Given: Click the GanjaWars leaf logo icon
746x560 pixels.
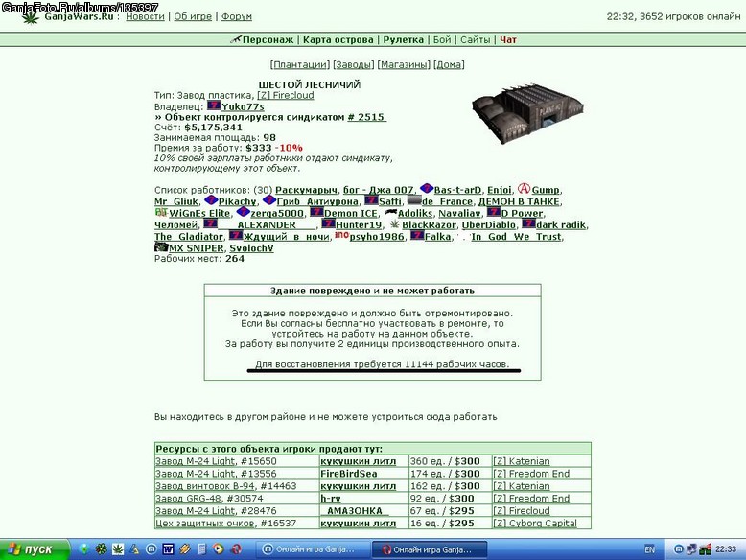Looking at the screenshot, I should (x=31, y=18).
